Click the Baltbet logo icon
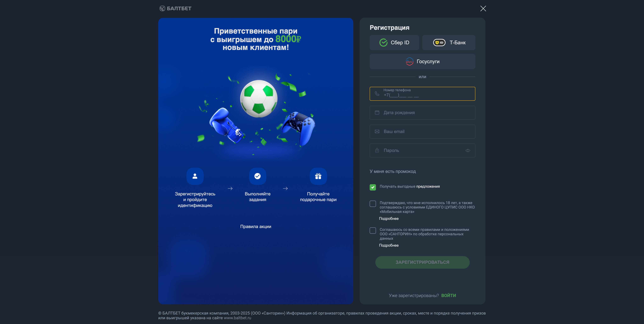 point(162,9)
